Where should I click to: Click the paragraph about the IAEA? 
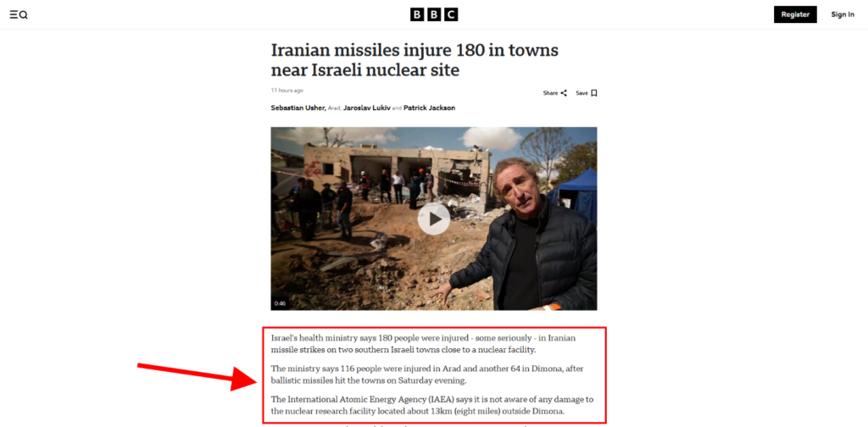click(x=431, y=406)
